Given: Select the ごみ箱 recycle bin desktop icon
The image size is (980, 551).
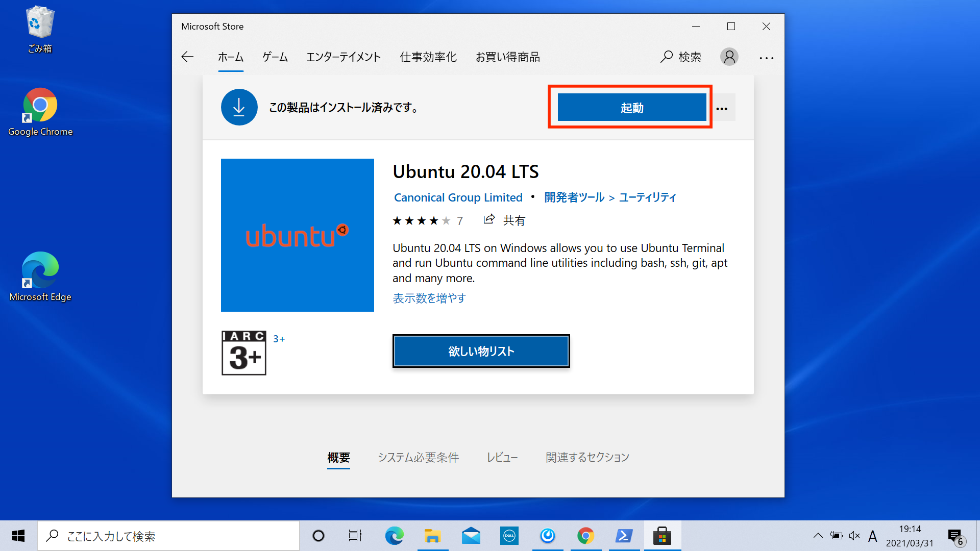Looking at the screenshot, I should [x=40, y=30].
